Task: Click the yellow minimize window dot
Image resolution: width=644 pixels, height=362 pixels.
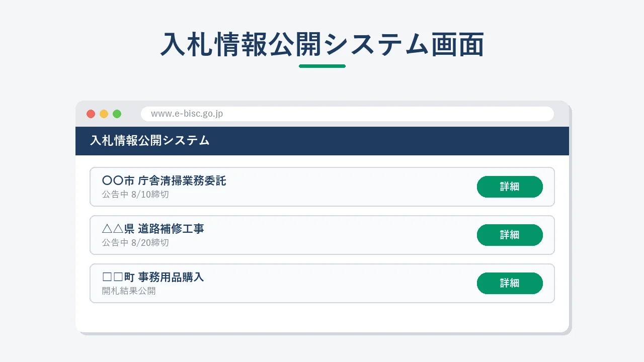Action: (x=104, y=114)
